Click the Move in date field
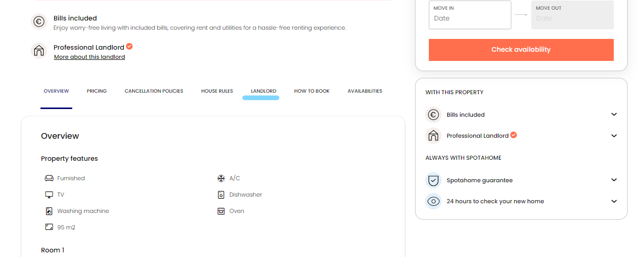 (470, 15)
